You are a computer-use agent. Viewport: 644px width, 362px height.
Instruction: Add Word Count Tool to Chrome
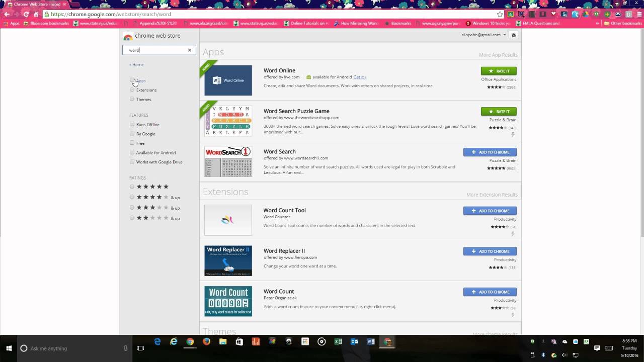[490, 211]
